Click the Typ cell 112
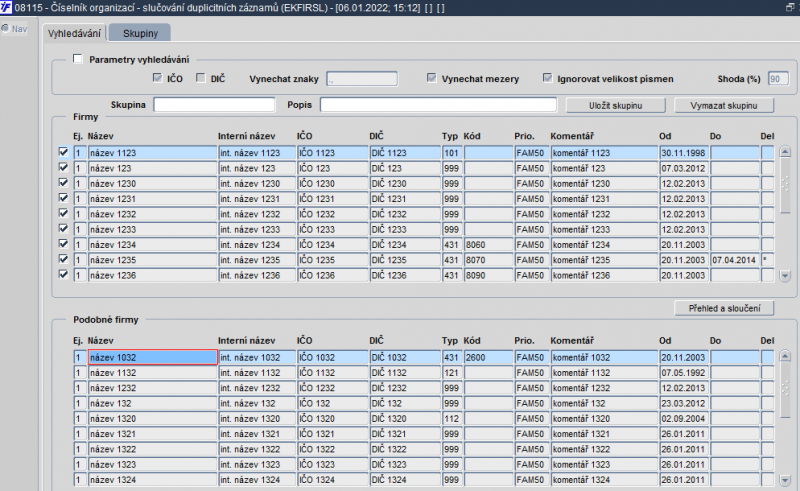This screenshot has height=491, width=800. (452, 419)
